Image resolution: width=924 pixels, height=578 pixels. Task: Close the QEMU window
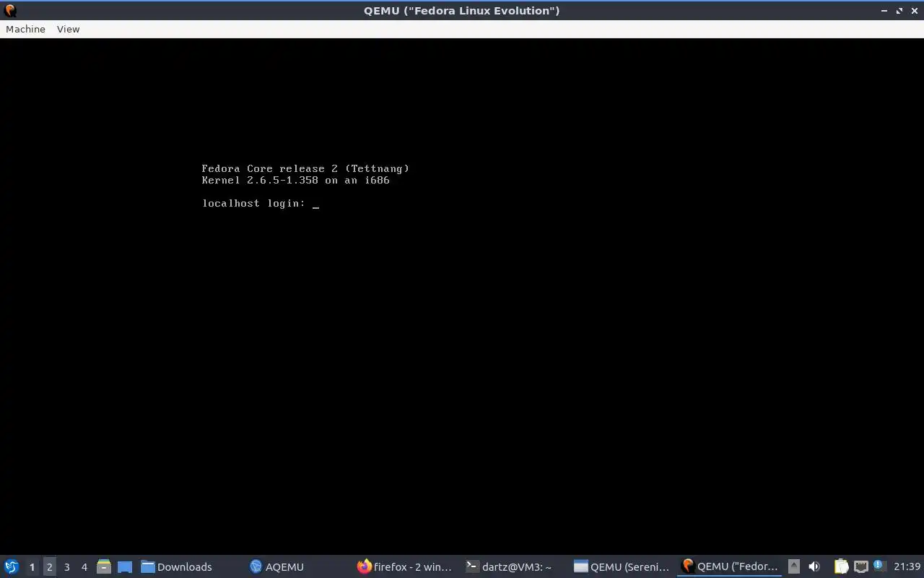point(915,11)
